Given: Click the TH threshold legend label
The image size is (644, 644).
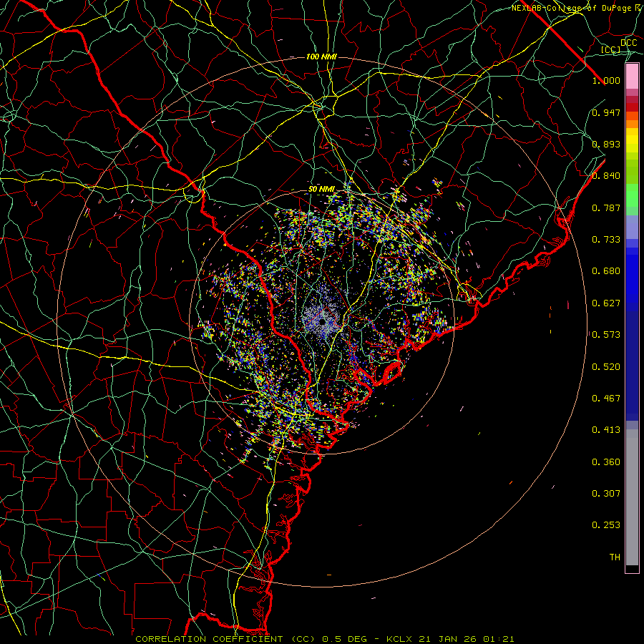Looking at the screenshot, I should point(615,557).
